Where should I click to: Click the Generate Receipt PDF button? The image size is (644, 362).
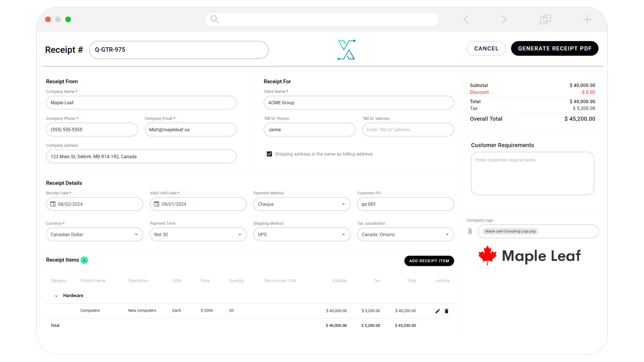coord(554,49)
